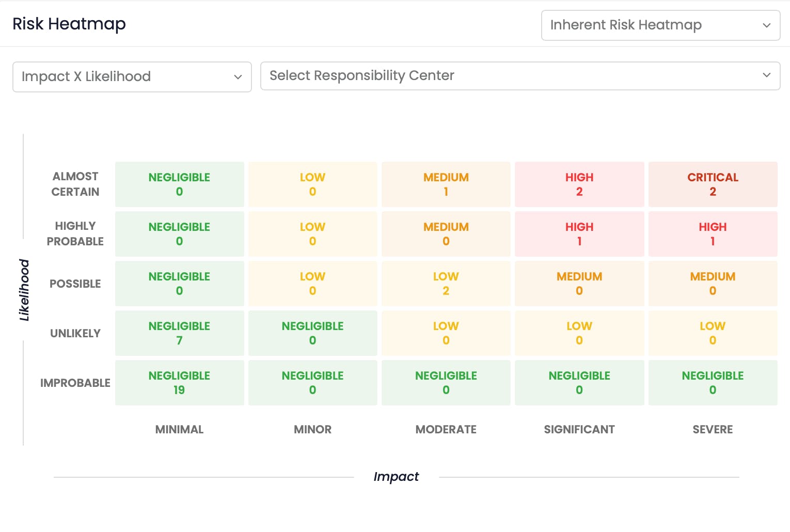The height and width of the screenshot is (532, 790).
Task: Click the Highly Probable Moderate Medium cell
Action: tap(446, 234)
